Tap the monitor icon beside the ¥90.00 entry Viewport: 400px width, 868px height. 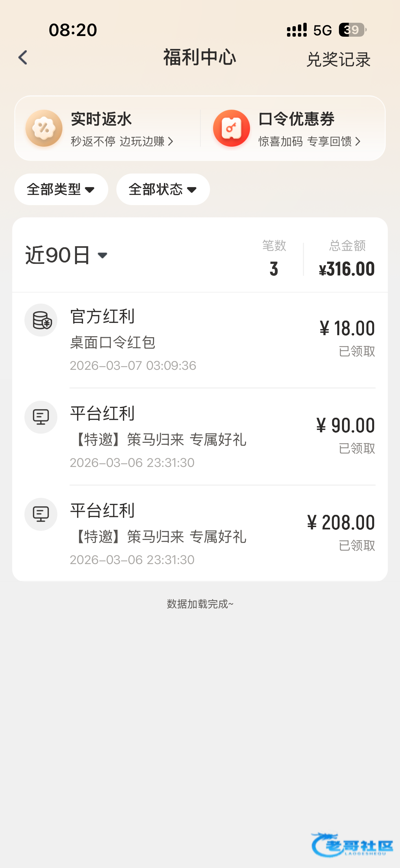41,417
